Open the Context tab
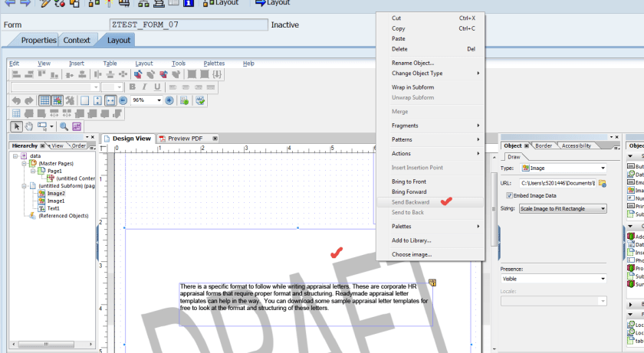This screenshot has width=644, height=353. (x=77, y=41)
